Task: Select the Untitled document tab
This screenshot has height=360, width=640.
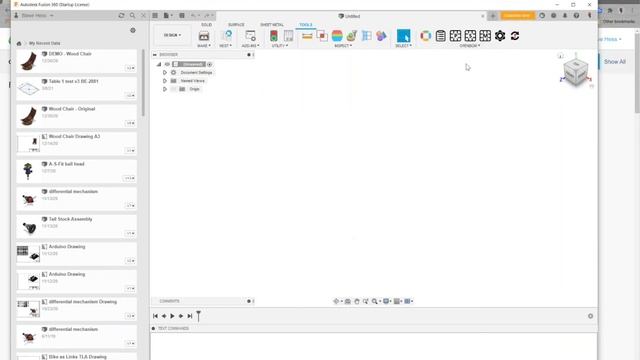Action: point(349,16)
